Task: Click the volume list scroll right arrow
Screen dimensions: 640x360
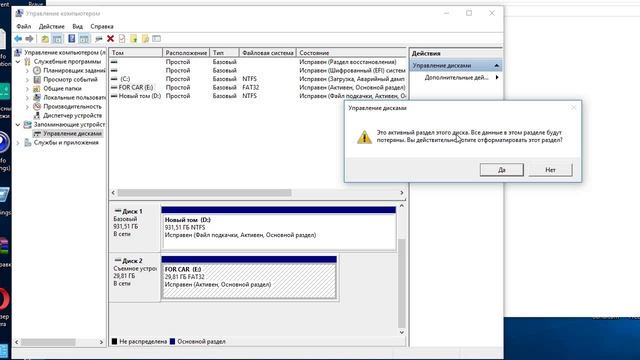Action: 402,193
